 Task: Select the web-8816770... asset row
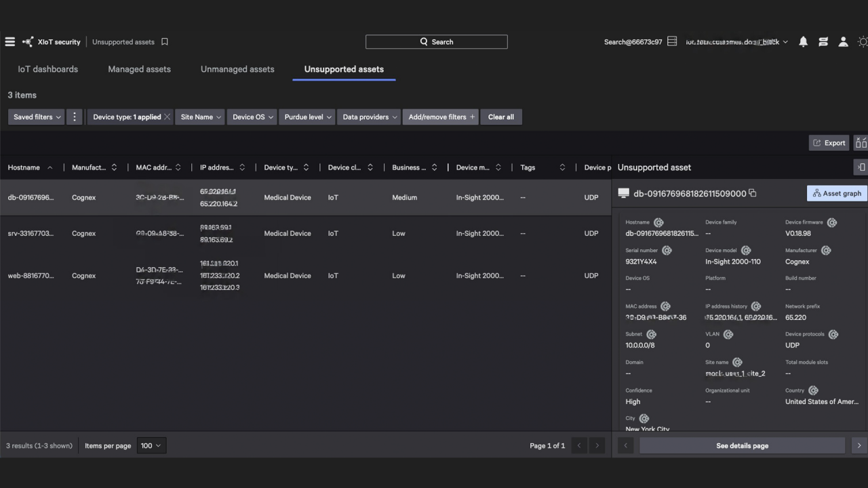[x=305, y=276]
